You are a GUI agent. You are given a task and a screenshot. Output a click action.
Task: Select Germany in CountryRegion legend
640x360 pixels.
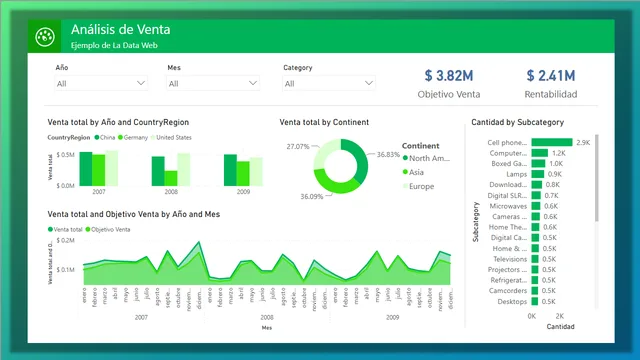pyautogui.click(x=133, y=138)
